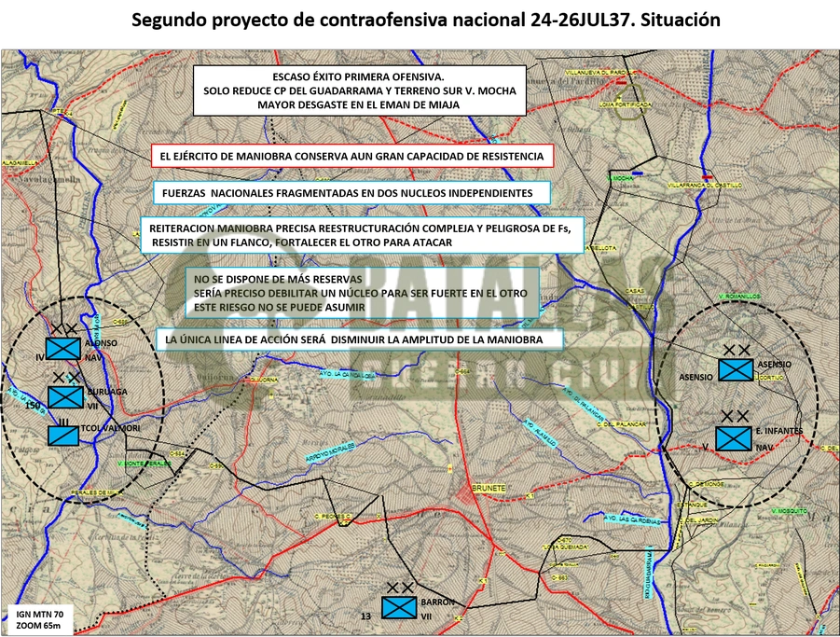The height and width of the screenshot is (637, 840).
Task: Click the TCOL Valmori regiment symbol
Action: click(63, 436)
